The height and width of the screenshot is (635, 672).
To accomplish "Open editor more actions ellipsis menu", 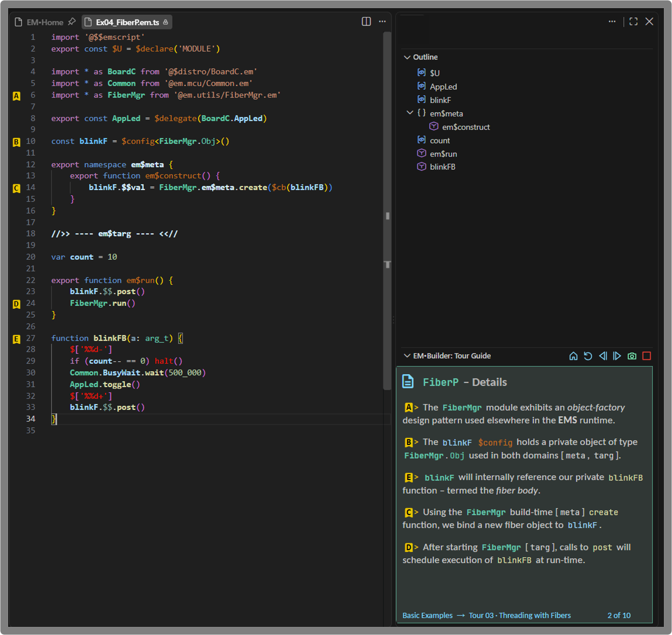I will pos(382,21).
